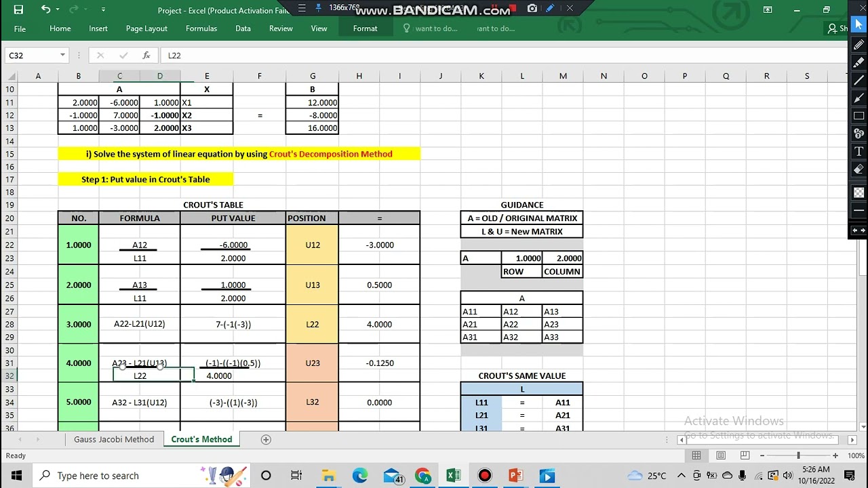
Task: Show hidden system tray icons
Action: 682,475
